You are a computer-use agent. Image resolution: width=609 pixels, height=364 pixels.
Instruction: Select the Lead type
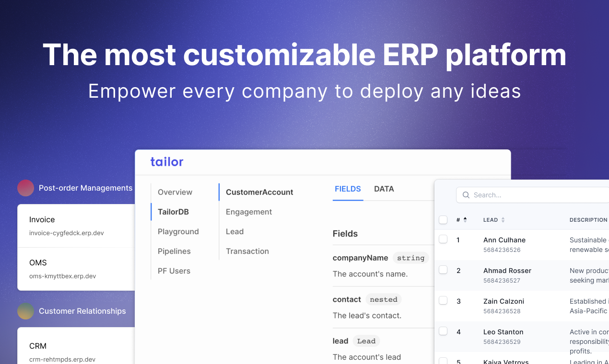click(x=235, y=231)
